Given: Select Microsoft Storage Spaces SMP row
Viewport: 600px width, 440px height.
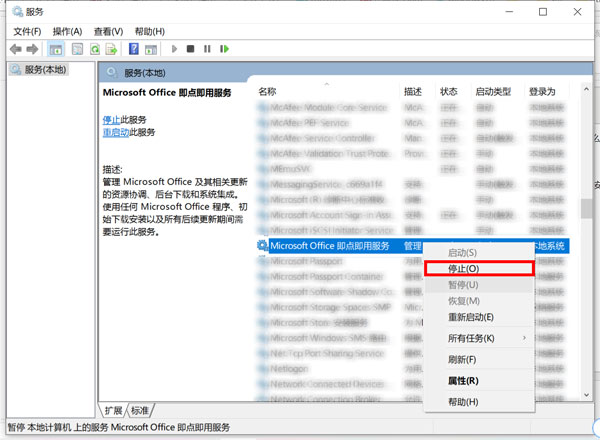Looking at the screenshot, I should 413,307.
